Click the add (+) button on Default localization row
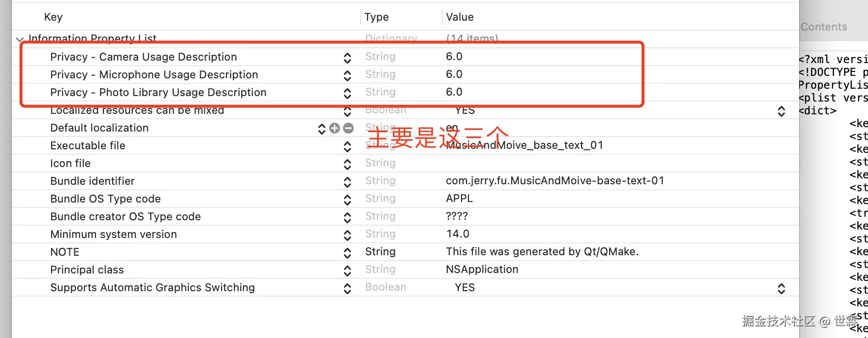The height and width of the screenshot is (338, 868). point(335,128)
